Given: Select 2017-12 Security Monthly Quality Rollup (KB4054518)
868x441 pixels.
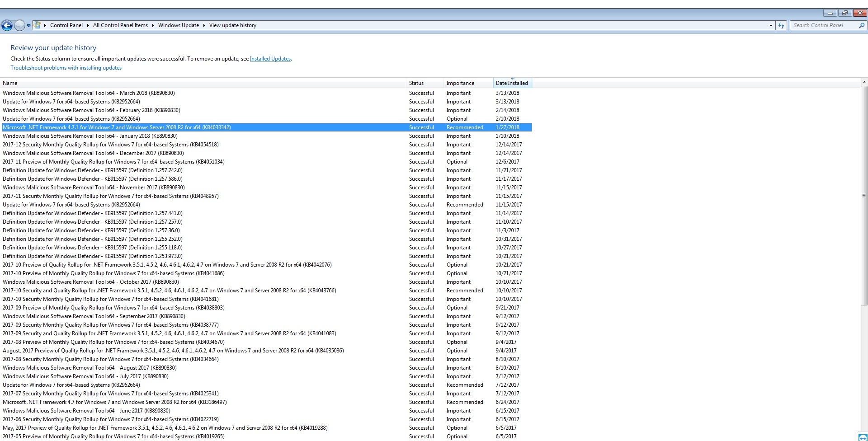Looking at the screenshot, I should (267, 145).
